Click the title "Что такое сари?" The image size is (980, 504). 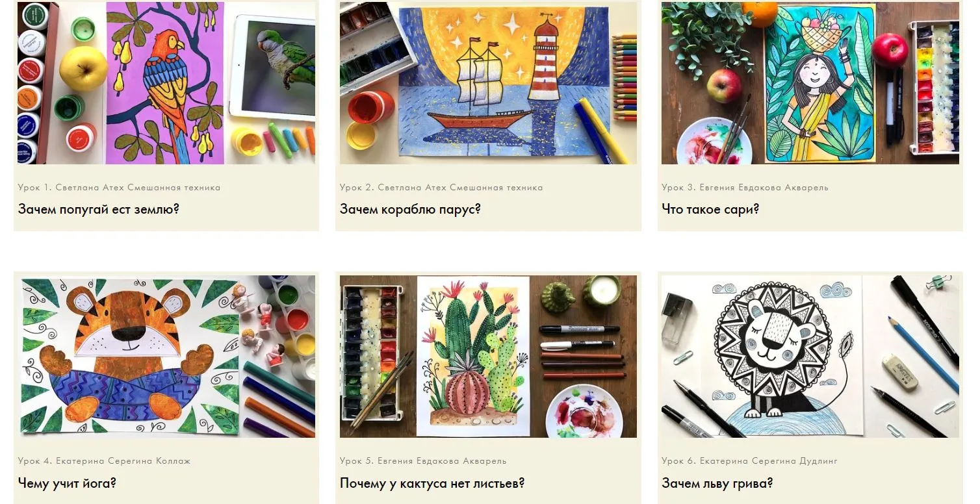pyautogui.click(x=710, y=209)
